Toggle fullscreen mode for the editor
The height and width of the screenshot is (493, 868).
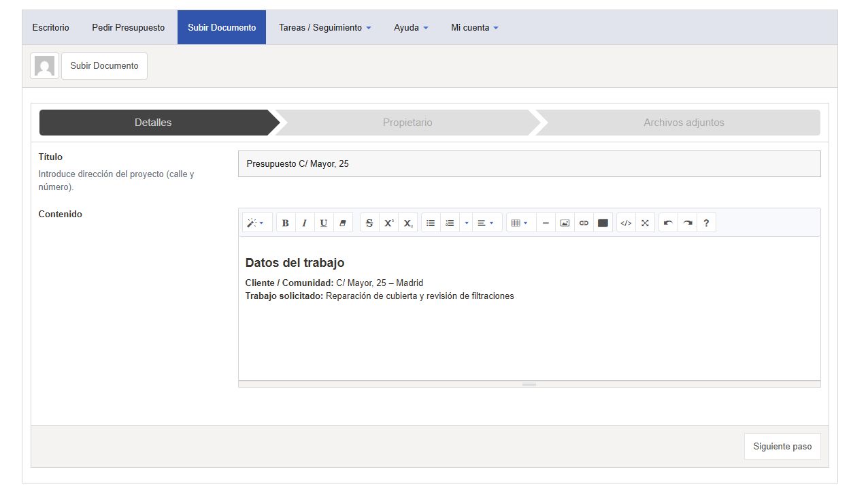645,222
